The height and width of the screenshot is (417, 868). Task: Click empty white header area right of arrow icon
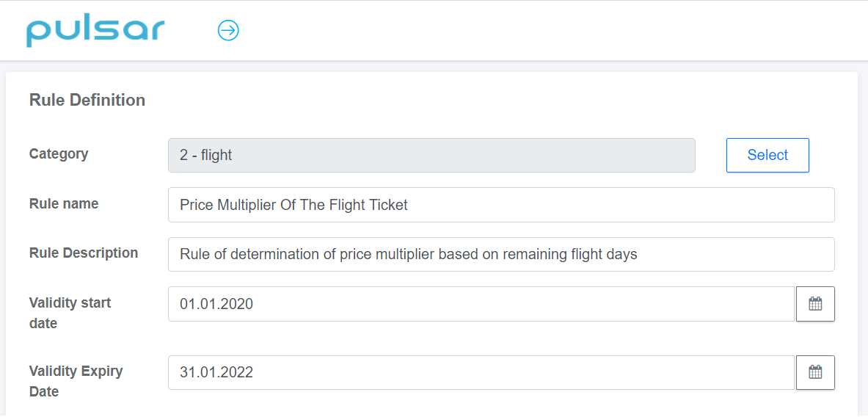point(553,30)
